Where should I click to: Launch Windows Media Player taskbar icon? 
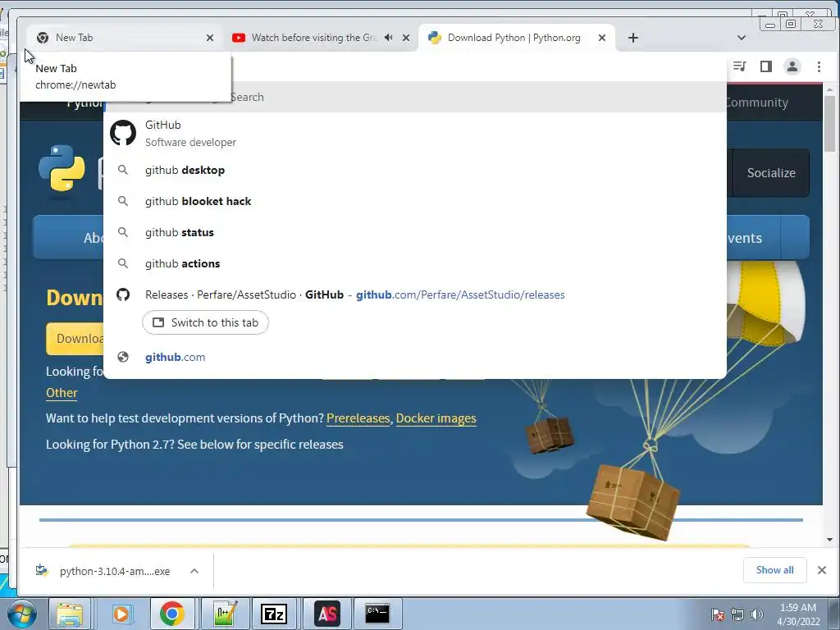121,614
